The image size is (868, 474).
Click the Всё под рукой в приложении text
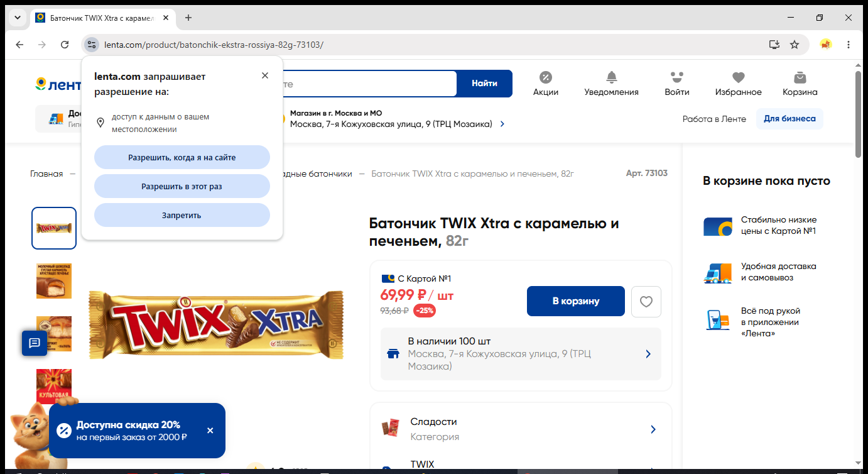click(x=771, y=322)
